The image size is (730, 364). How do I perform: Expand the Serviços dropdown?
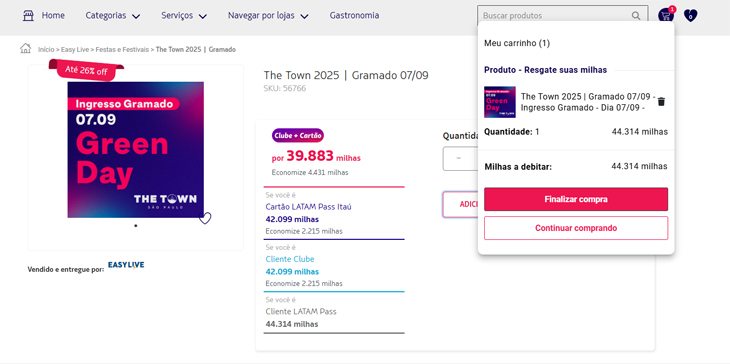click(x=184, y=16)
